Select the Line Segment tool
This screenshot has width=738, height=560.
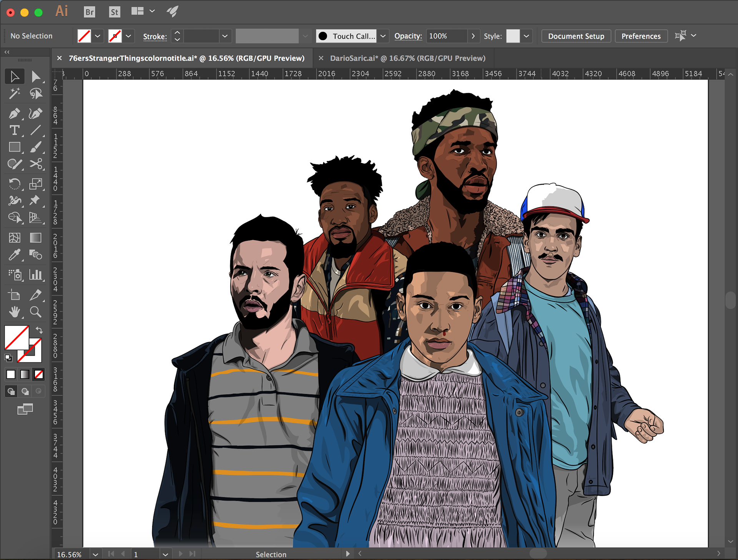[x=36, y=131]
